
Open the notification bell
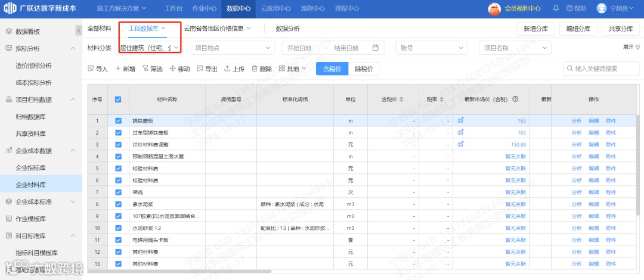(x=556, y=8)
